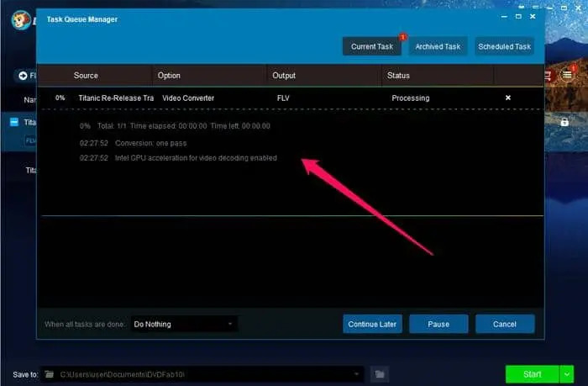Hit the green Start button
Screen dimensions: 588x386
pyautogui.click(x=532, y=373)
